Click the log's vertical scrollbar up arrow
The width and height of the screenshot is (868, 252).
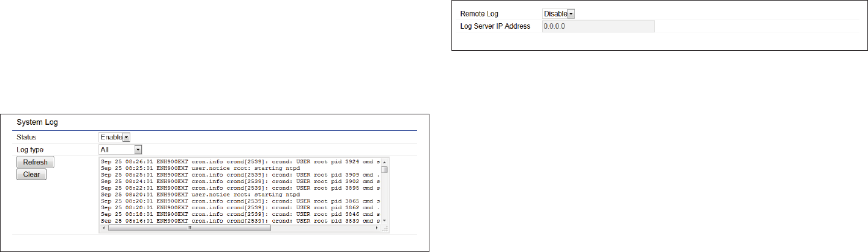(x=385, y=161)
